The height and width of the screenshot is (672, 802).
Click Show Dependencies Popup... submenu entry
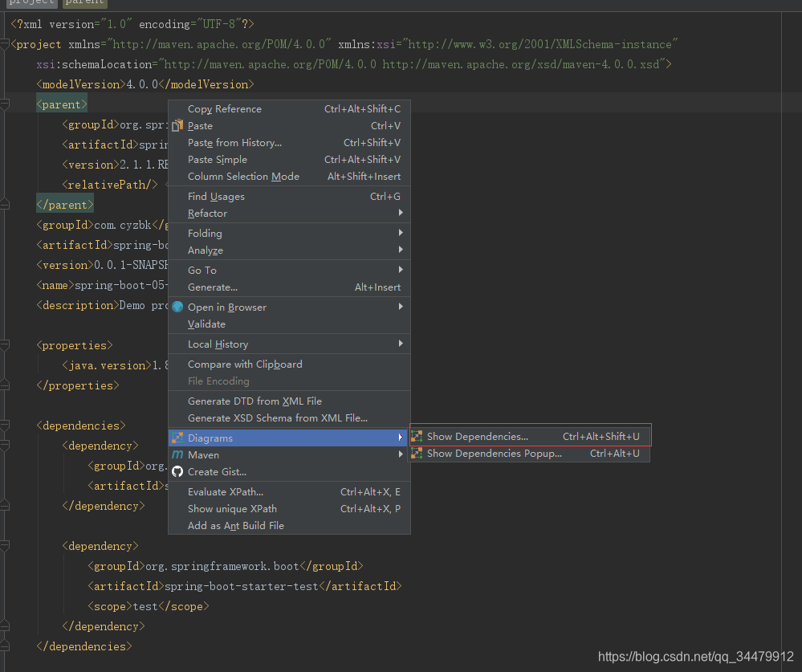530,453
